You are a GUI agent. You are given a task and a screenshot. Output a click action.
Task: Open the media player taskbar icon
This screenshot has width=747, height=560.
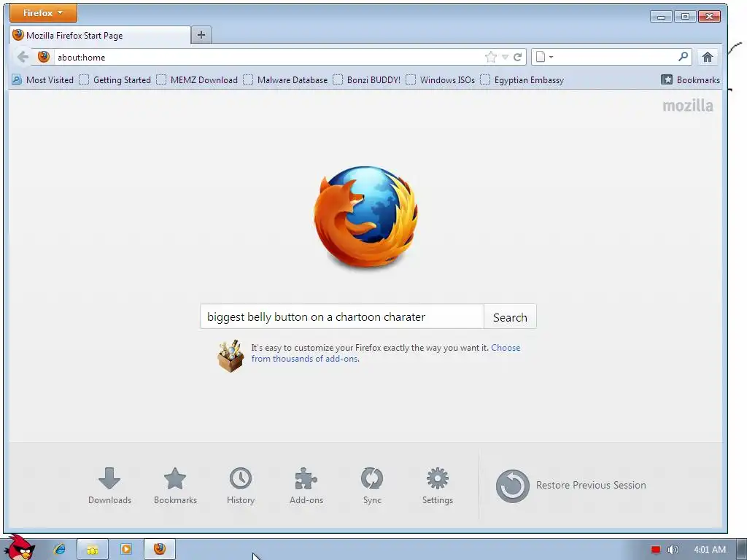pos(125,549)
